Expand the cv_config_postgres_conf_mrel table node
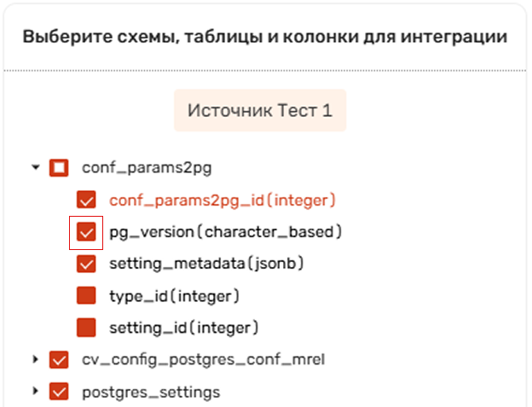532x407 pixels. click(x=35, y=359)
